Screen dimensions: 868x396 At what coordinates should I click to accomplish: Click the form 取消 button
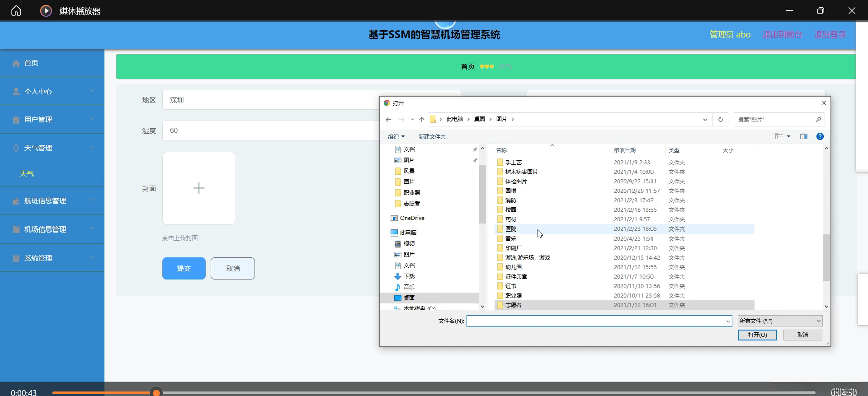pyautogui.click(x=233, y=268)
